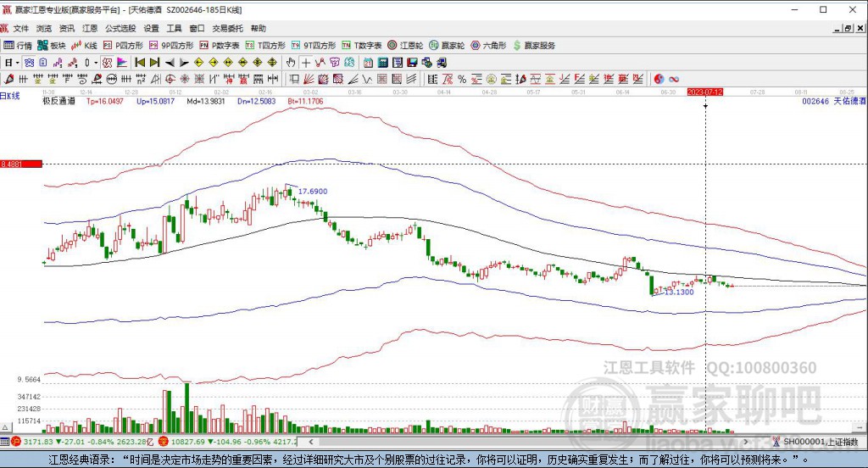Viewport: 868px width, 468px height.
Task: Click the percent sign tool
Action: (x=462, y=79)
